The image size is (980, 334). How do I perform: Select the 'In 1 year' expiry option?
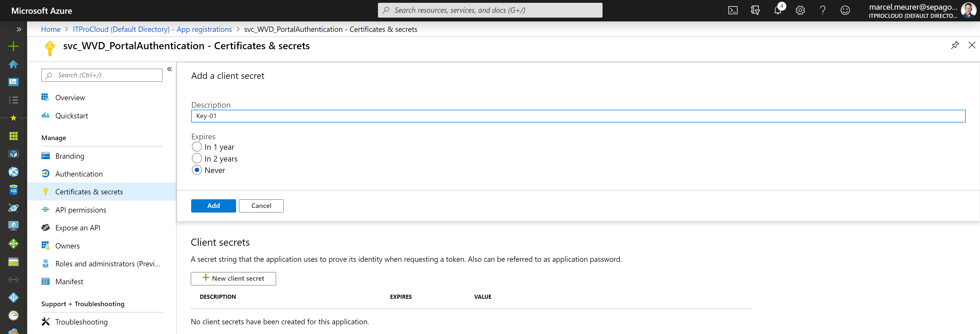pyautogui.click(x=197, y=147)
